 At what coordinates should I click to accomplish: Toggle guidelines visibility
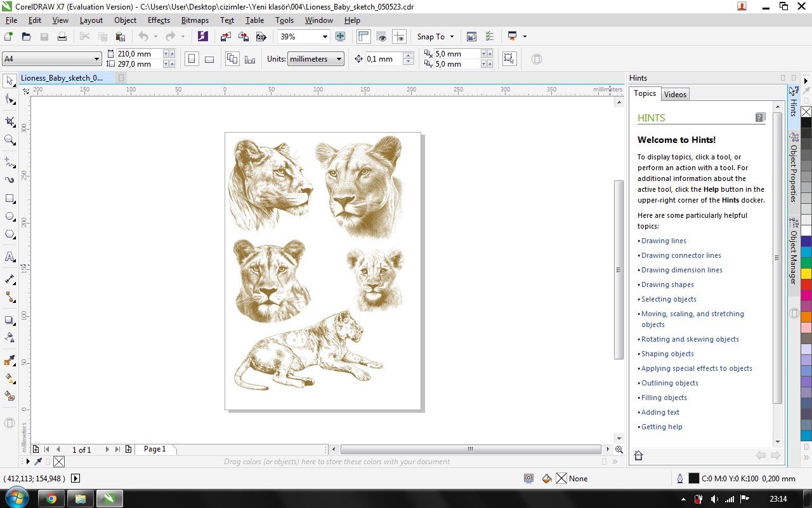[x=400, y=37]
